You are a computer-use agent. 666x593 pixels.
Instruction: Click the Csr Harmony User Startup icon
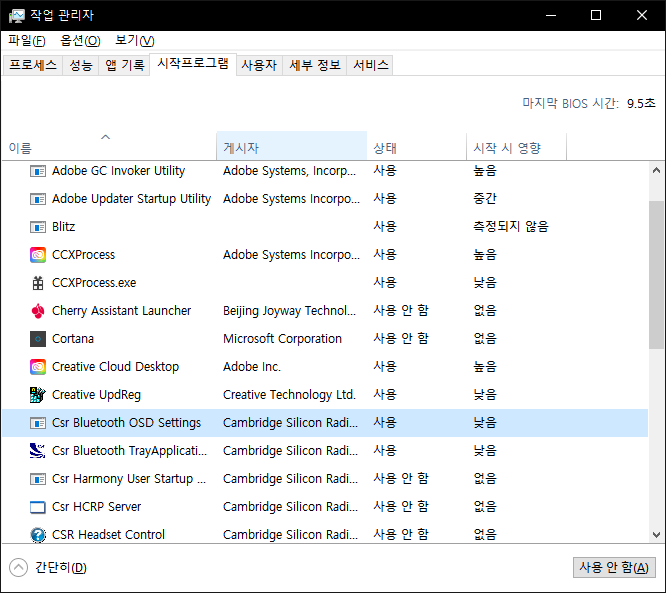(38, 479)
